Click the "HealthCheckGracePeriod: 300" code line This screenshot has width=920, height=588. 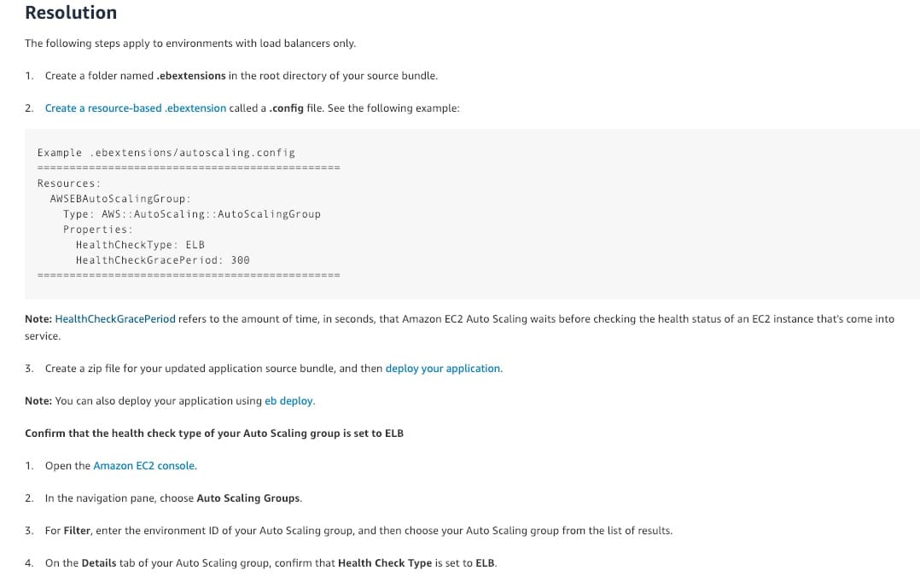pyautogui.click(x=162, y=260)
